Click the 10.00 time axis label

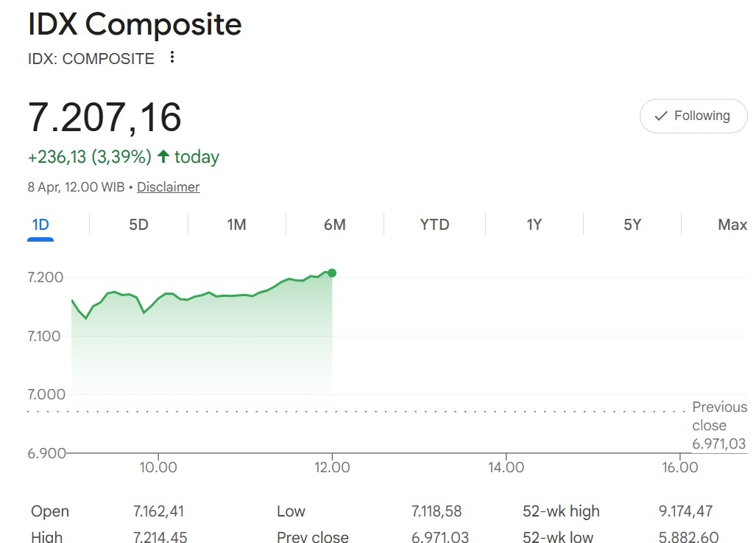click(x=158, y=467)
